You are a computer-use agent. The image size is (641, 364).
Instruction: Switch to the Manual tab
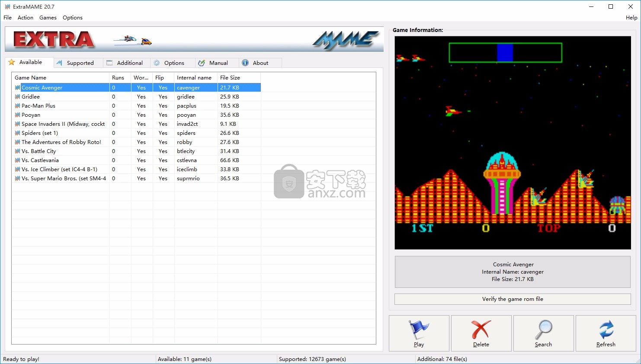217,63
